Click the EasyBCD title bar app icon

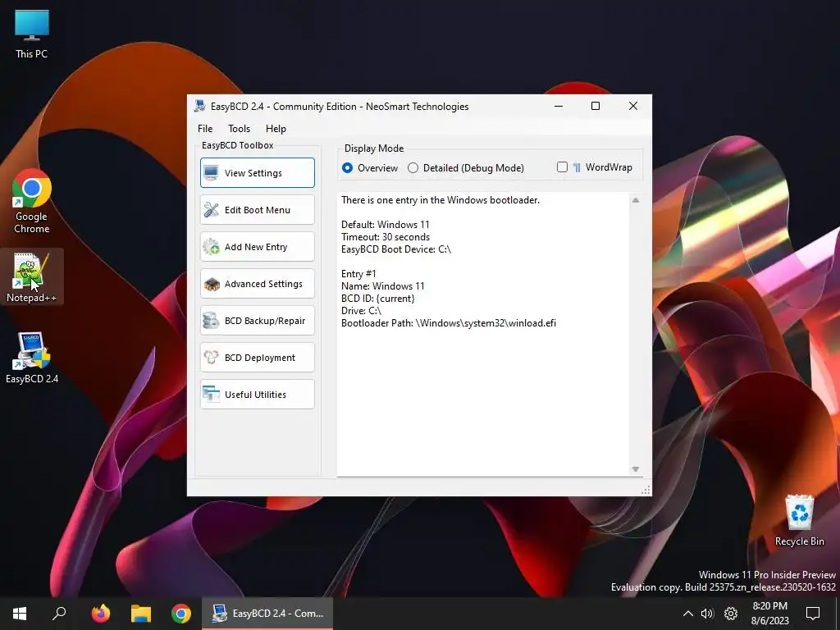click(x=200, y=106)
